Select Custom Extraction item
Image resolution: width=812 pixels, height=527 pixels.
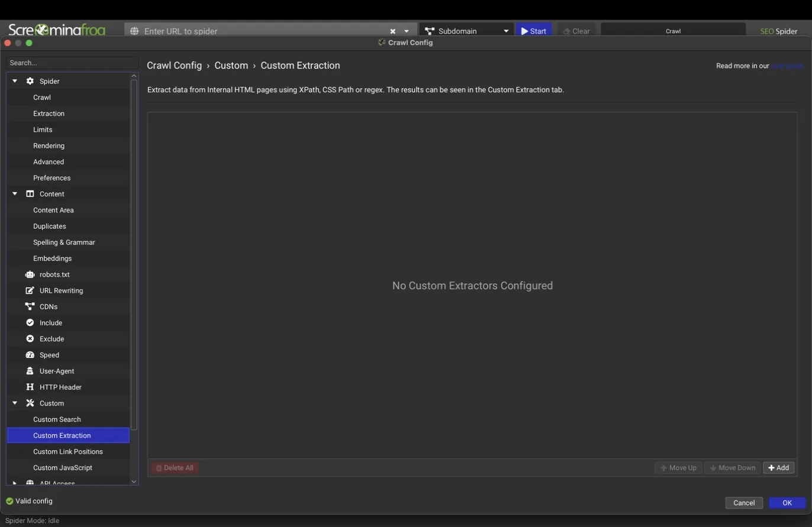pyautogui.click(x=68, y=435)
